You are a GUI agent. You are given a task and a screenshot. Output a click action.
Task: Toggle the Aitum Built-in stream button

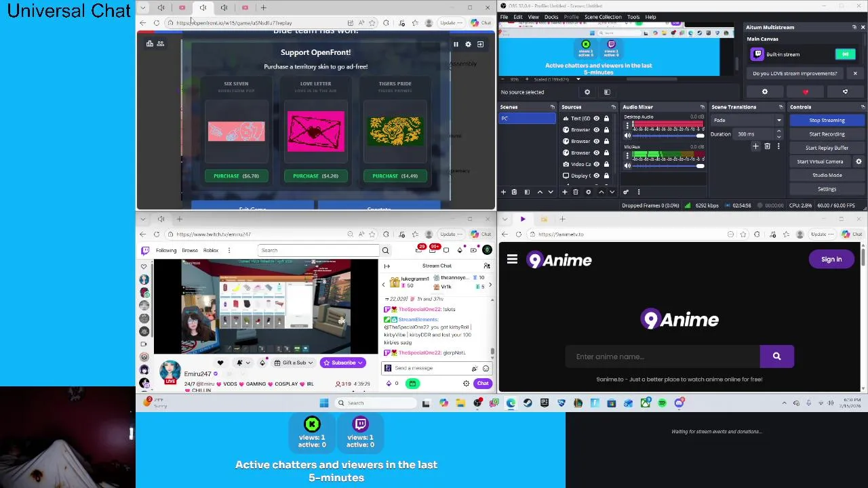tap(845, 54)
